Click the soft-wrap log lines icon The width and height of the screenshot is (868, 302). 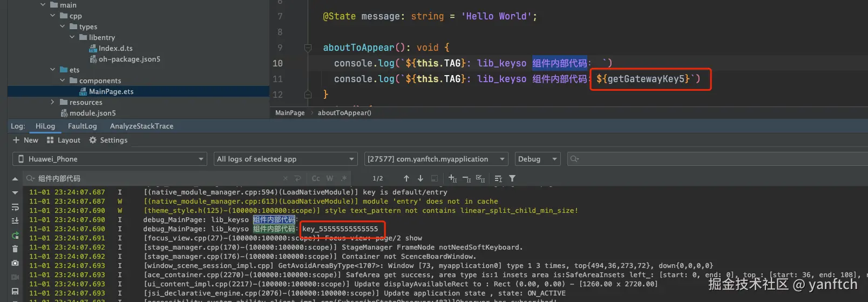(15, 207)
